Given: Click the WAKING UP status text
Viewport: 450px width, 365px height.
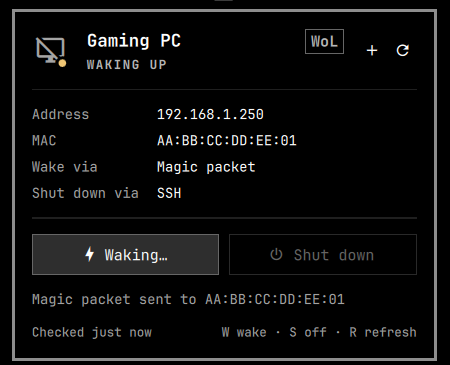Looking at the screenshot, I should (126, 65).
